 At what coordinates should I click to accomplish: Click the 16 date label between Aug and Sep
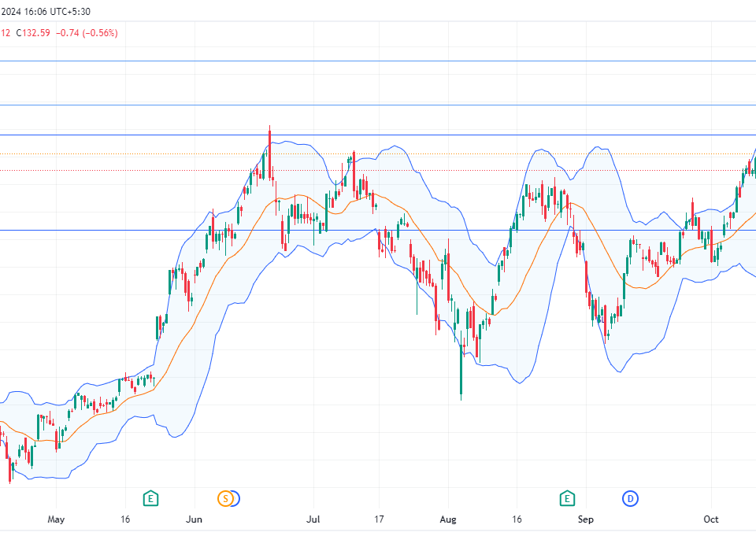[x=517, y=519]
